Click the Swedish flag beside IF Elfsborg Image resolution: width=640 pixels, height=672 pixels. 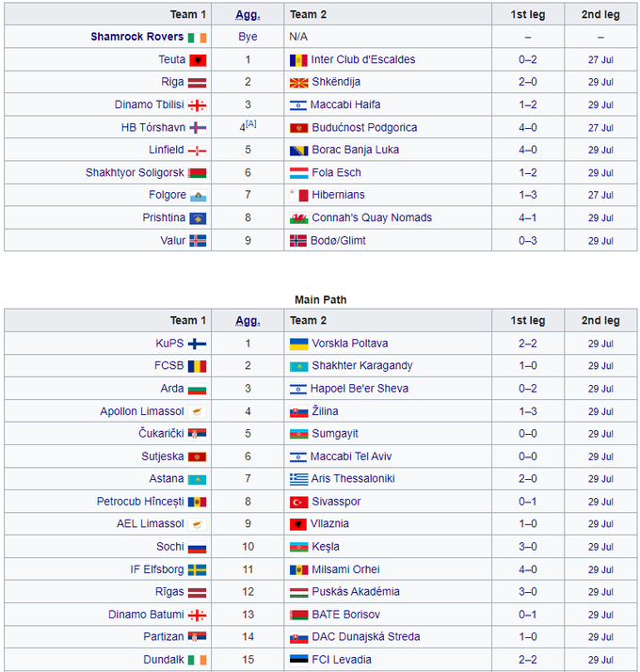coord(197,569)
